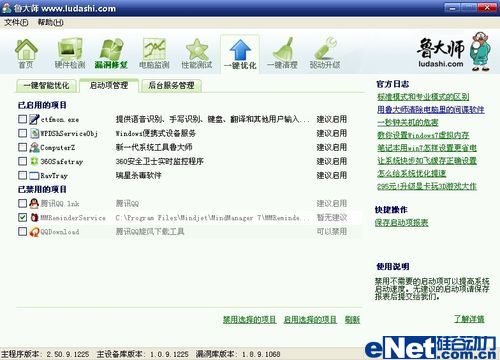
Task: Switch to 后台服务管理 tab
Action: [171, 86]
